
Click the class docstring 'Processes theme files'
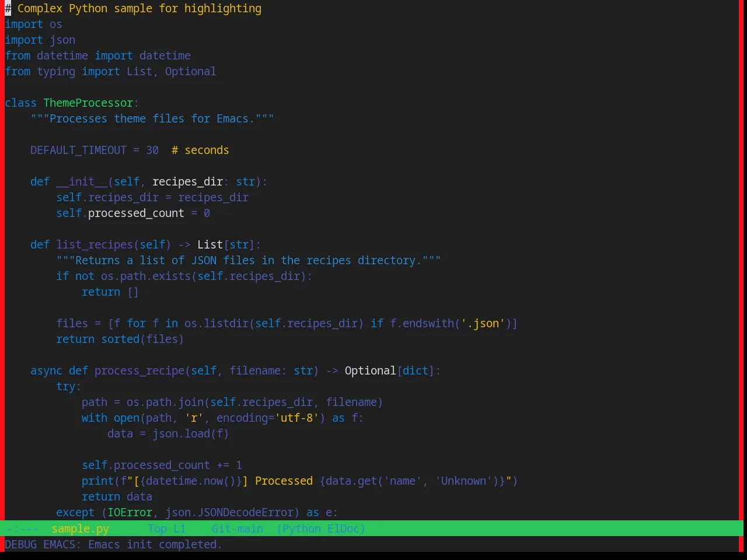pyautogui.click(x=152, y=118)
